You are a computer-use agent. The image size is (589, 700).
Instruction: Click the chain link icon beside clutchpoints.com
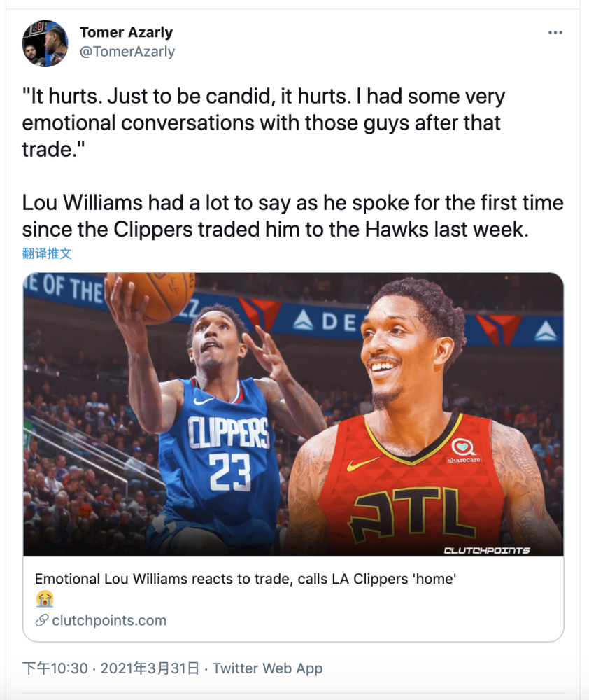(x=42, y=620)
